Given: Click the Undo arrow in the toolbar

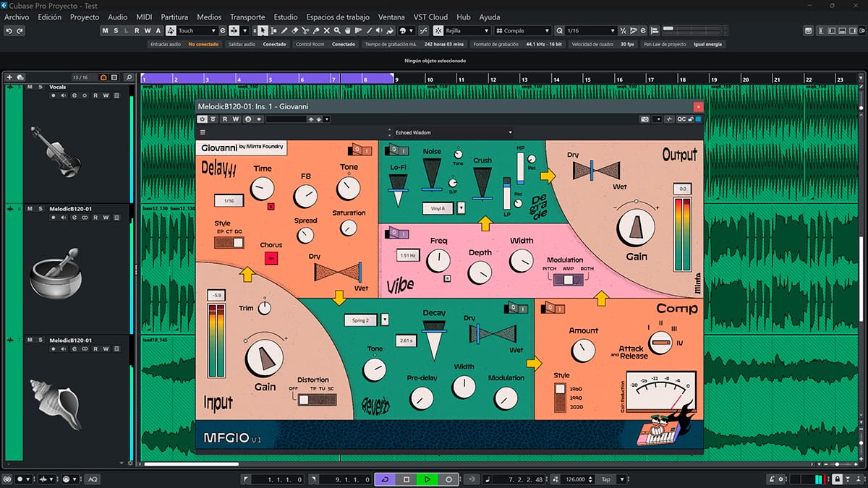Looking at the screenshot, I should pos(9,31).
